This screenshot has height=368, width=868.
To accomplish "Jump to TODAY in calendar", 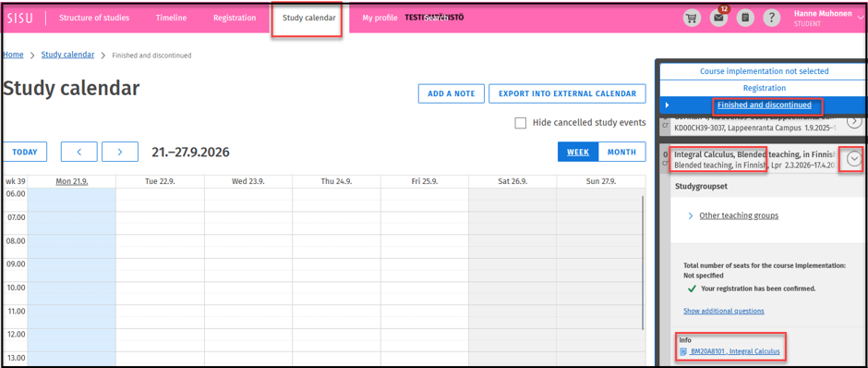I will 25,152.
